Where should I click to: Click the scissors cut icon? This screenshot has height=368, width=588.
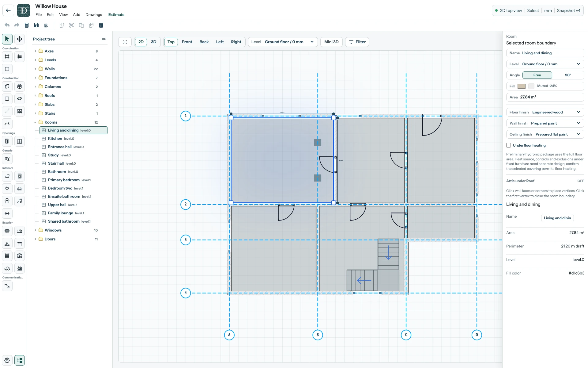click(72, 25)
